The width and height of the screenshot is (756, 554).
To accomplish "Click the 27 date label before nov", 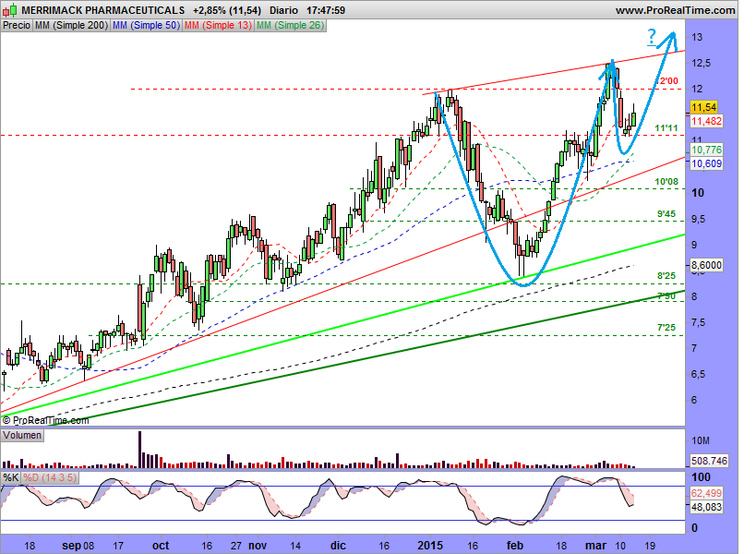I will (x=235, y=546).
